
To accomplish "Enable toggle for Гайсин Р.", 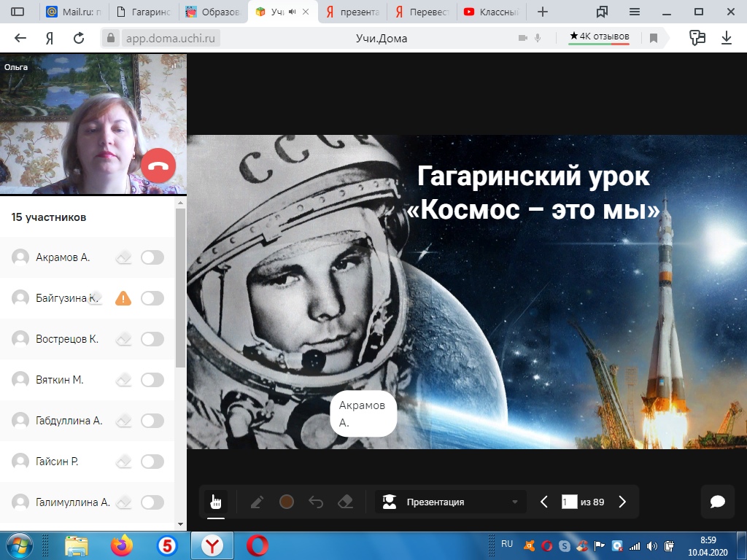I will pos(152,462).
